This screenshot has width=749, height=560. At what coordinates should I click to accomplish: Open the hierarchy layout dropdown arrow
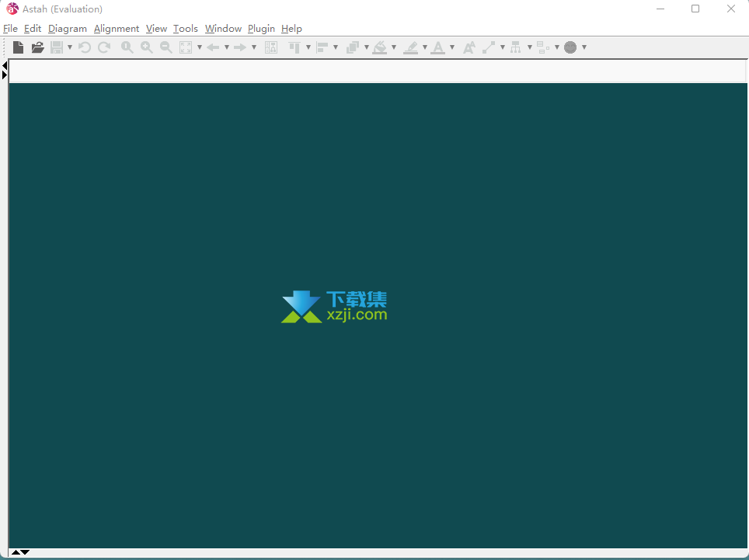click(x=530, y=47)
